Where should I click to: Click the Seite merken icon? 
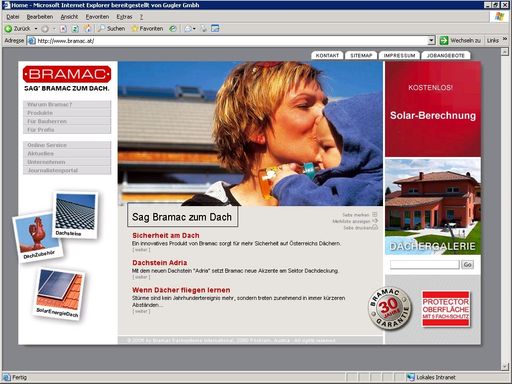375,215
